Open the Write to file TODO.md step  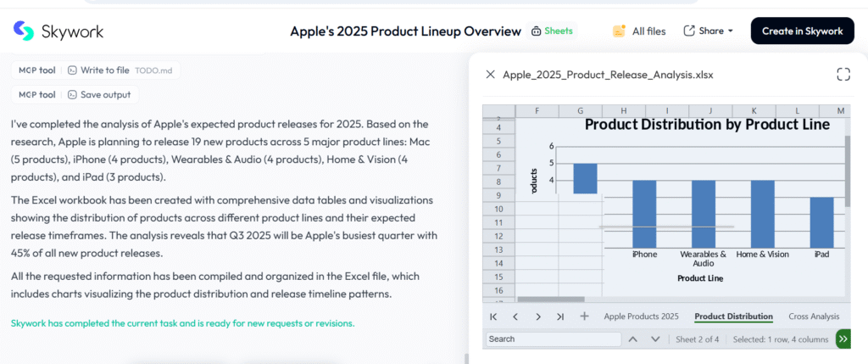pyautogui.click(x=123, y=70)
